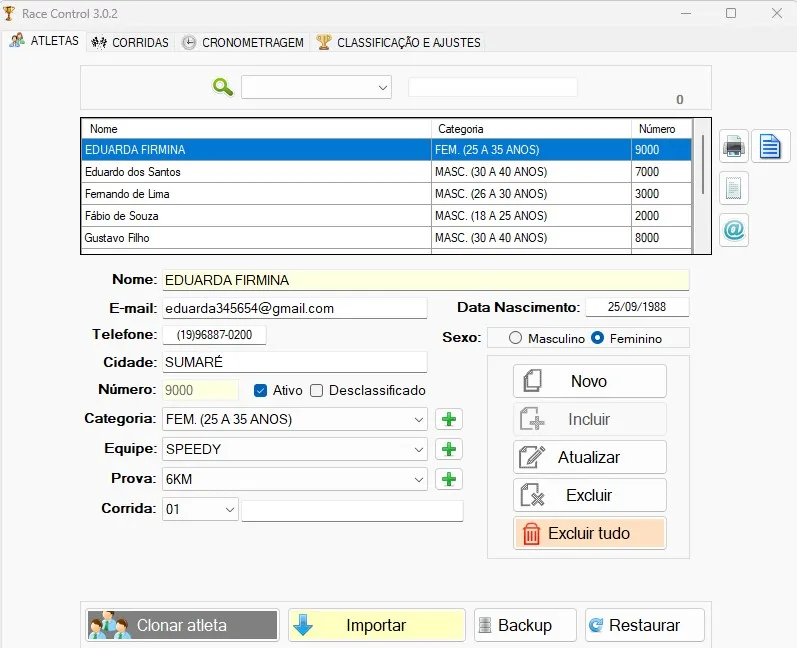Screen dimensions: 797x648
Task: Open the Equipe dropdown showing SPEEDY
Action: 417,450
